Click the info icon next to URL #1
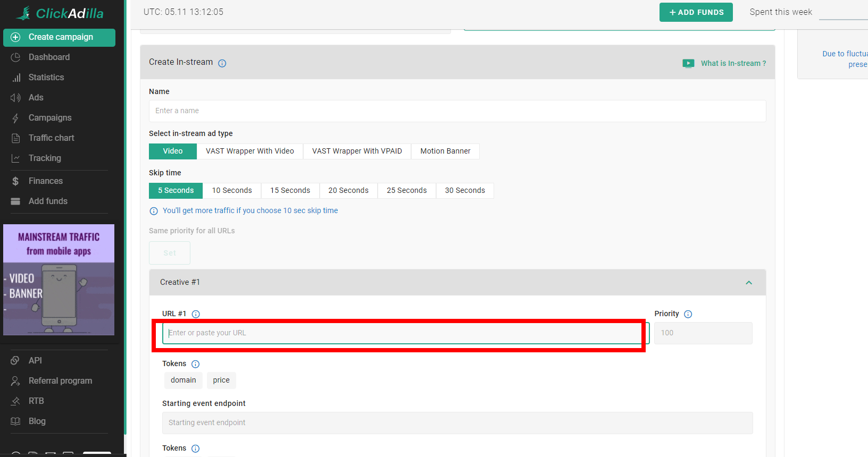This screenshot has height=457, width=868. click(x=196, y=314)
